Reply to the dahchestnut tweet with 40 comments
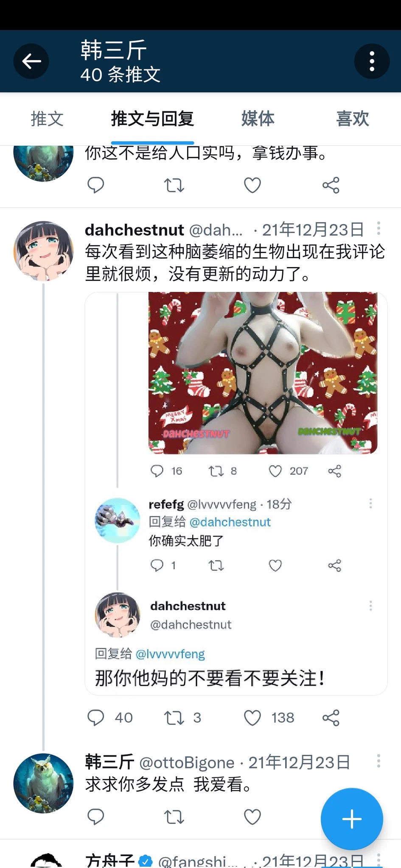The width and height of the screenshot is (401, 868). click(x=95, y=718)
